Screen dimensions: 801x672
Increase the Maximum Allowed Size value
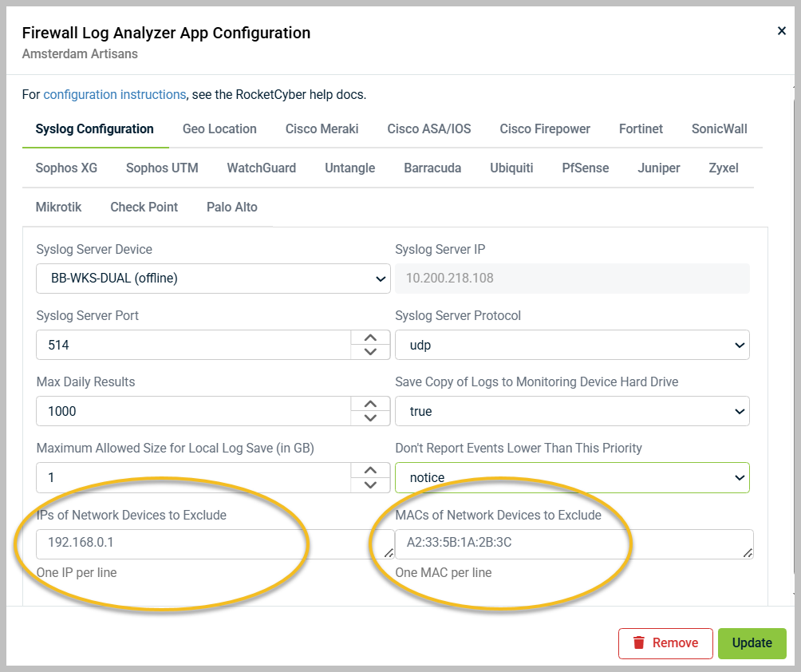coord(370,471)
